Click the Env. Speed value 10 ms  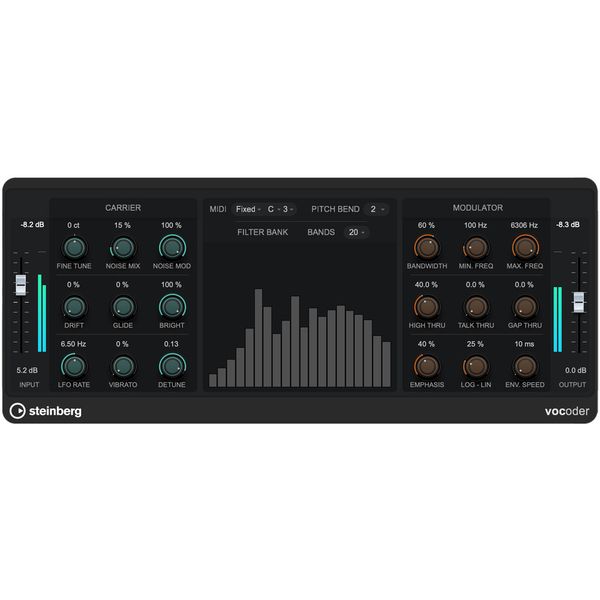point(524,344)
